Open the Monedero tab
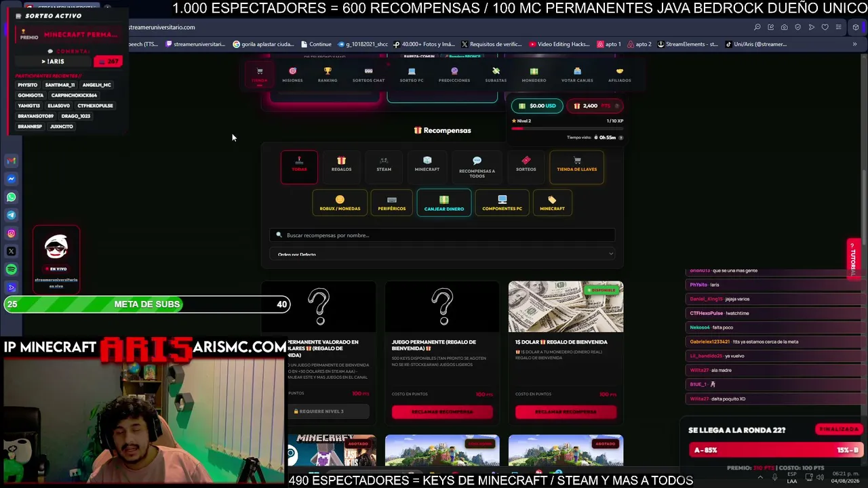Screen dimensions: 868x488 (x=534, y=75)
